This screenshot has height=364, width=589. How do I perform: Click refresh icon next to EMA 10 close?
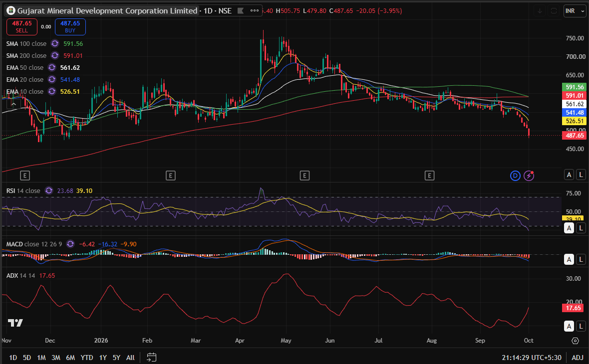point(52,92)
